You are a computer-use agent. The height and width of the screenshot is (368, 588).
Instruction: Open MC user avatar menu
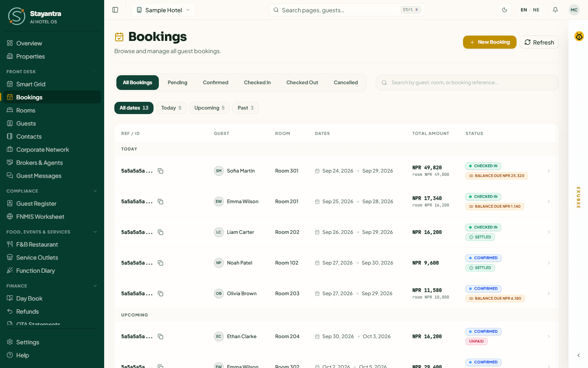pyautogui.click(x=574, y=10)
